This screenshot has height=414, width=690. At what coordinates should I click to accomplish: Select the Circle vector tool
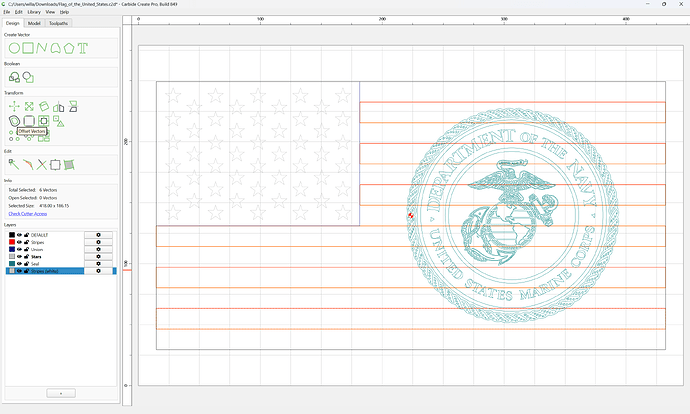click(x=14, y=48)
